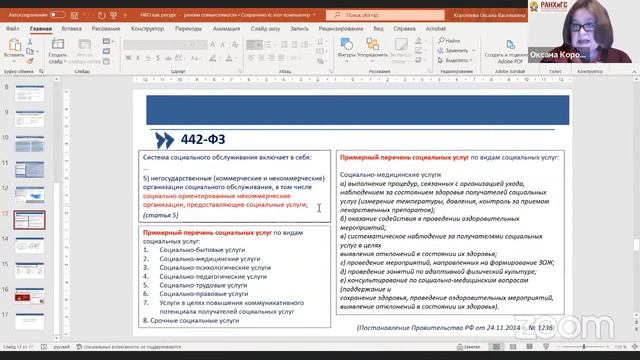640x360 pixels.
Task: Click the Slide Sorter view icon
Action: 513,347
